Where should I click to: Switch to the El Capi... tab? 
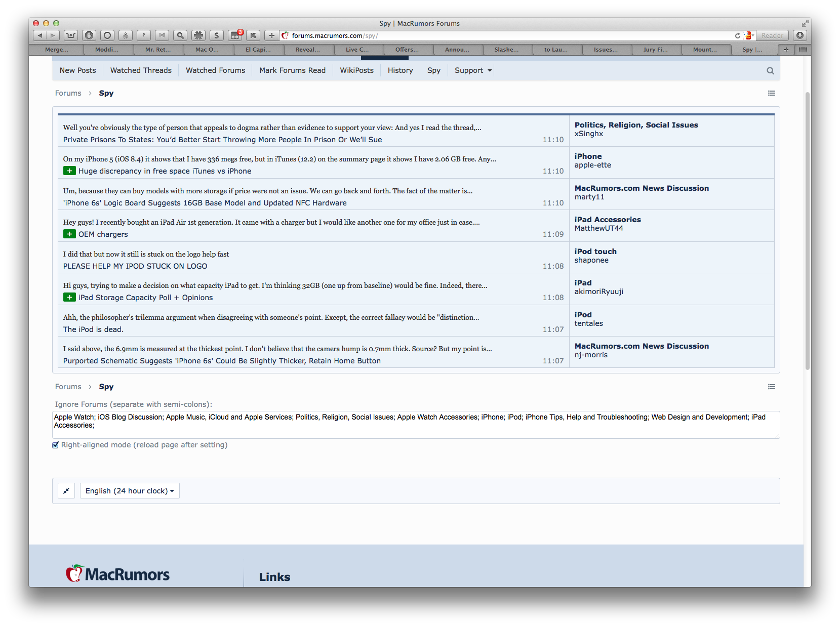258,50
